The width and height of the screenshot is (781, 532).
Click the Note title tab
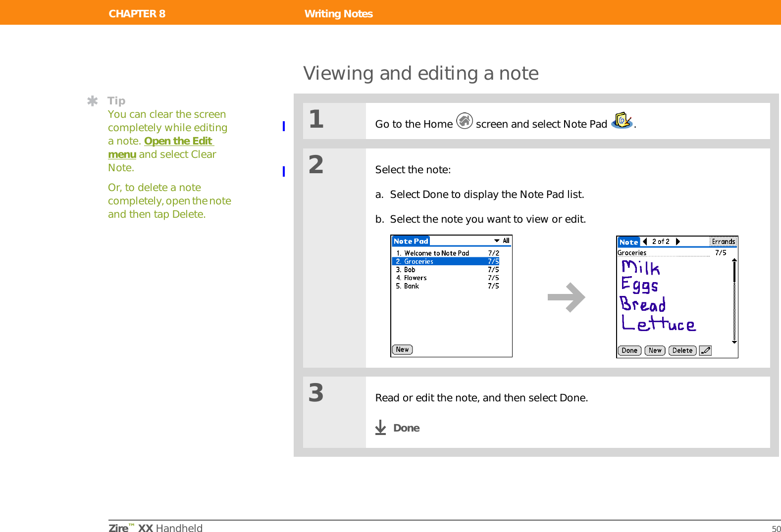coord(628,242)
